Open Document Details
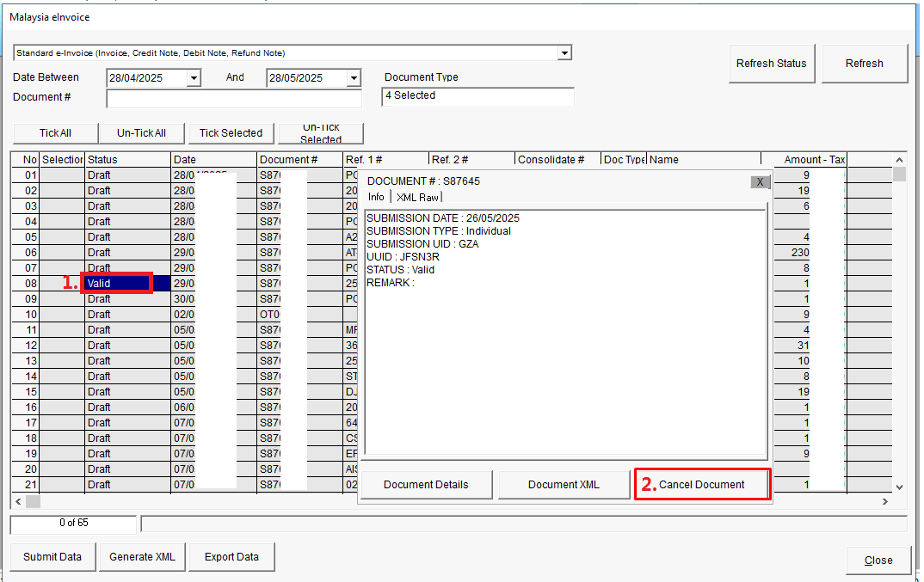 [426, 485]
